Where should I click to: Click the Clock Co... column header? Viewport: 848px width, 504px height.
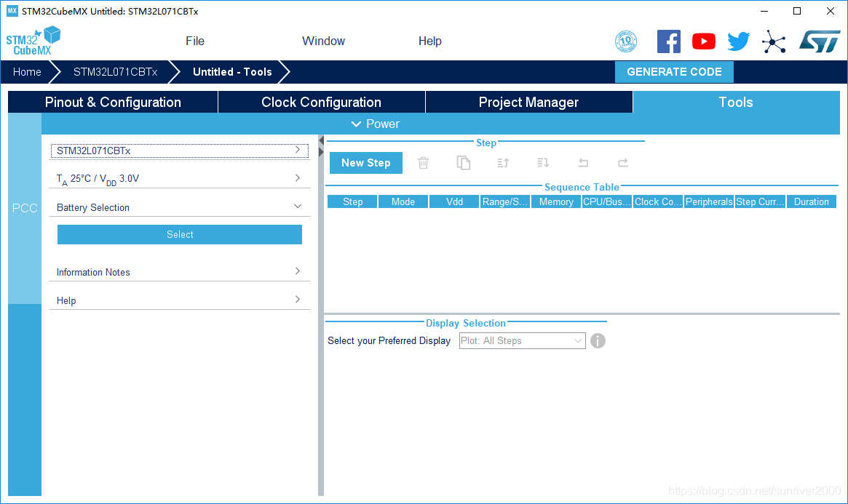pyautogui.click(x=658, y=201)
